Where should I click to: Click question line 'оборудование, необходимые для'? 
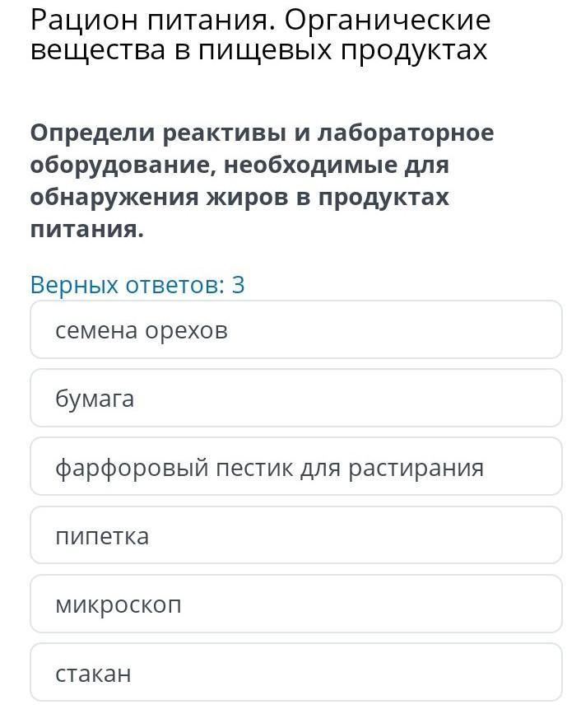(x=239, y=165)
